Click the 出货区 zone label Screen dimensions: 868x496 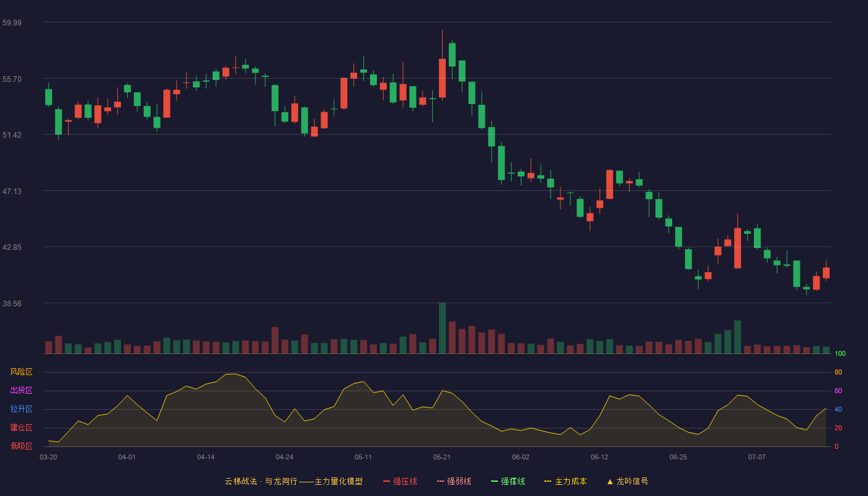[x=21, y=391]
